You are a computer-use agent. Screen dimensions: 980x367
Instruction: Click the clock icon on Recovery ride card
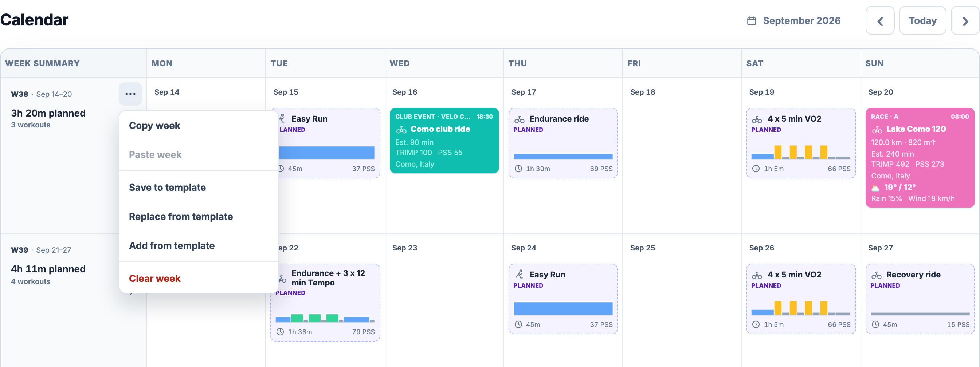875,324
